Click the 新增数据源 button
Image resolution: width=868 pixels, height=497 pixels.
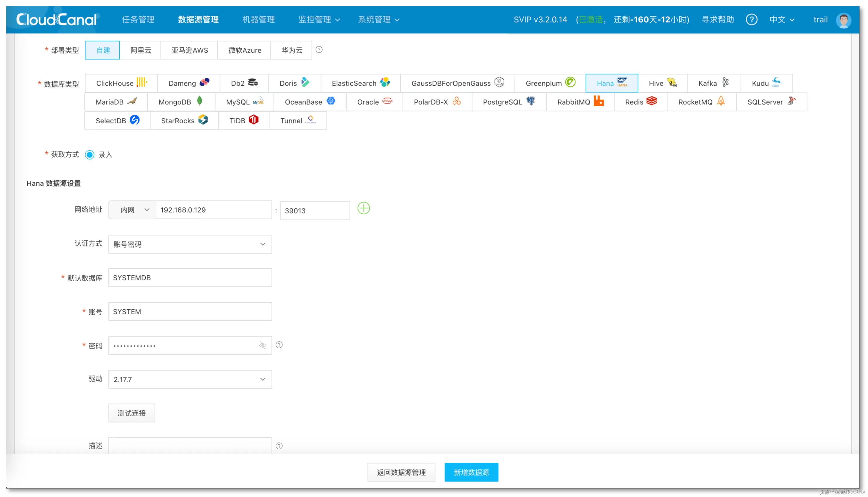click(x=471, y=472)
